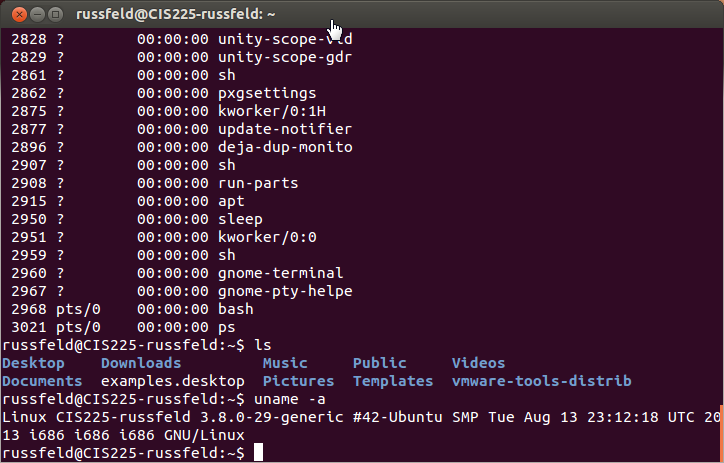Click the Templates directory name
The height and width of the screenshot is (463, 724).
pos(393,381)
